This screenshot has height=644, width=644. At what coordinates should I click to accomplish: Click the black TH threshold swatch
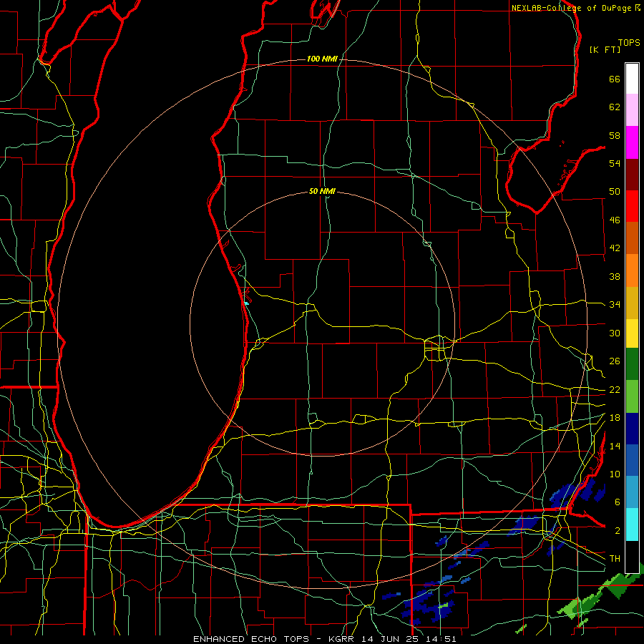(x=632, y=557)
